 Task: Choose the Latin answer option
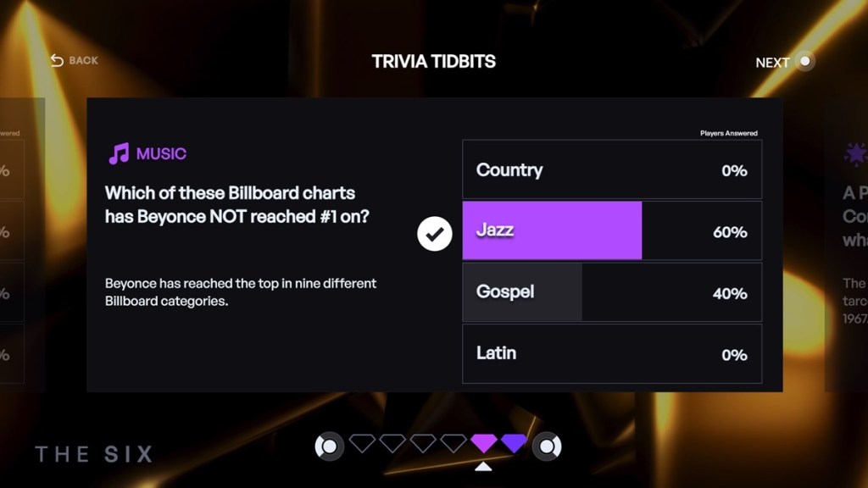pyautogui.click(x=611, y=353)
